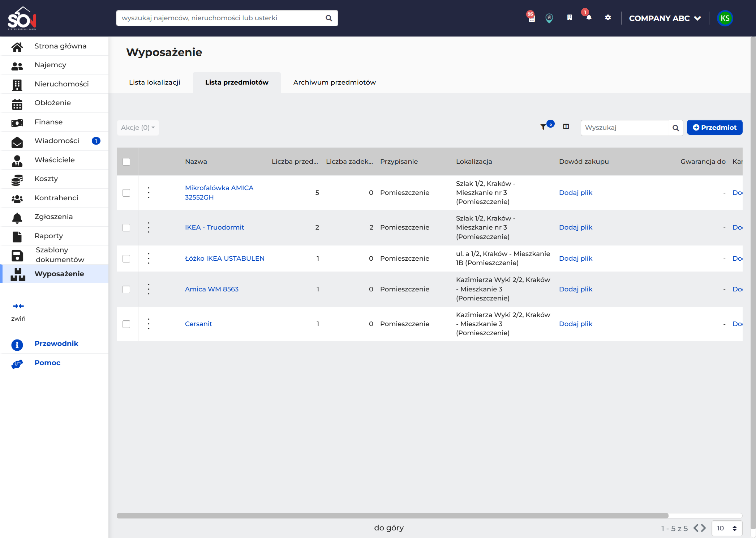Collapse the sidebar with the zwiń arrows
This screenshot has height=538, width=756.
pos(18,306)
